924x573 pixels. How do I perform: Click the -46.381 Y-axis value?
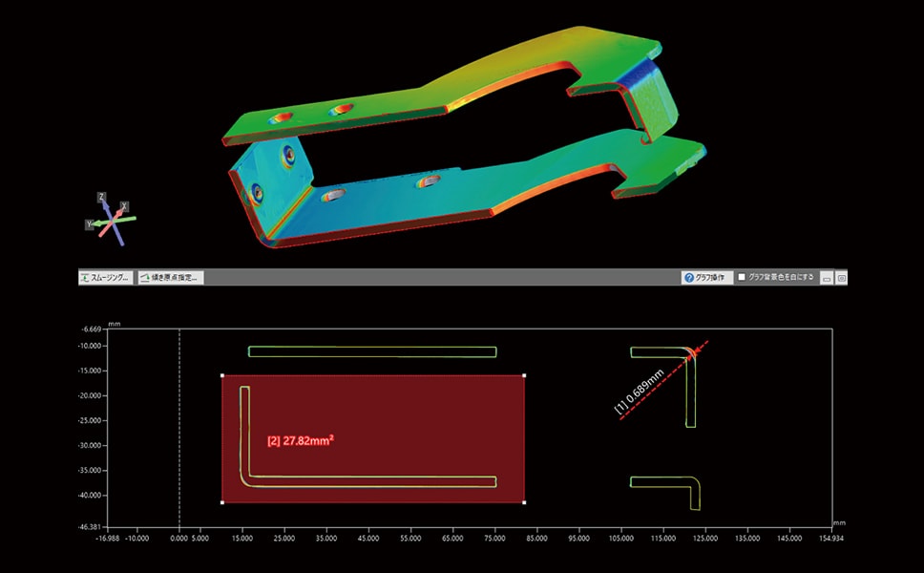(x=91, y=526)
